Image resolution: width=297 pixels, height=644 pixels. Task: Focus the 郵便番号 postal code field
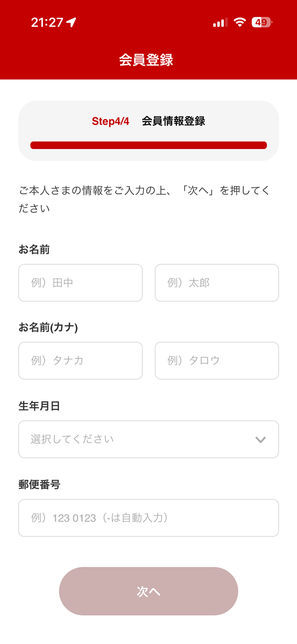[x=148, y=518]
